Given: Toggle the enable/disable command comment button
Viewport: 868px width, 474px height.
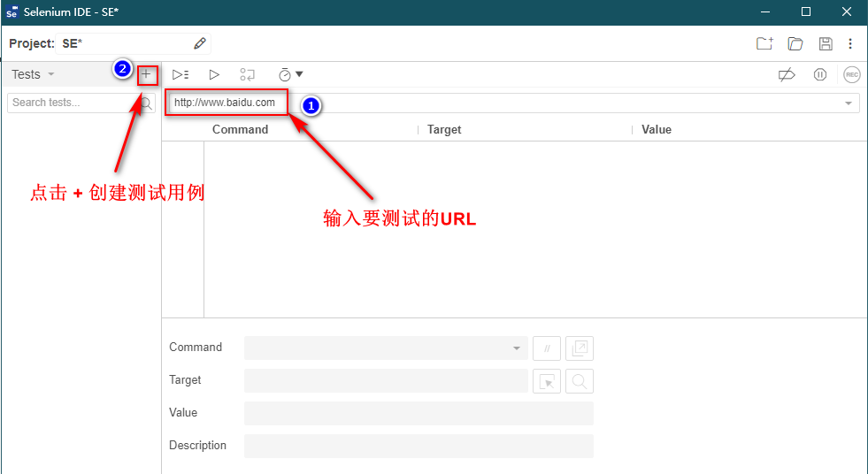Looking at the screenshot, I should pyautogui.click(x=547, y=348).
